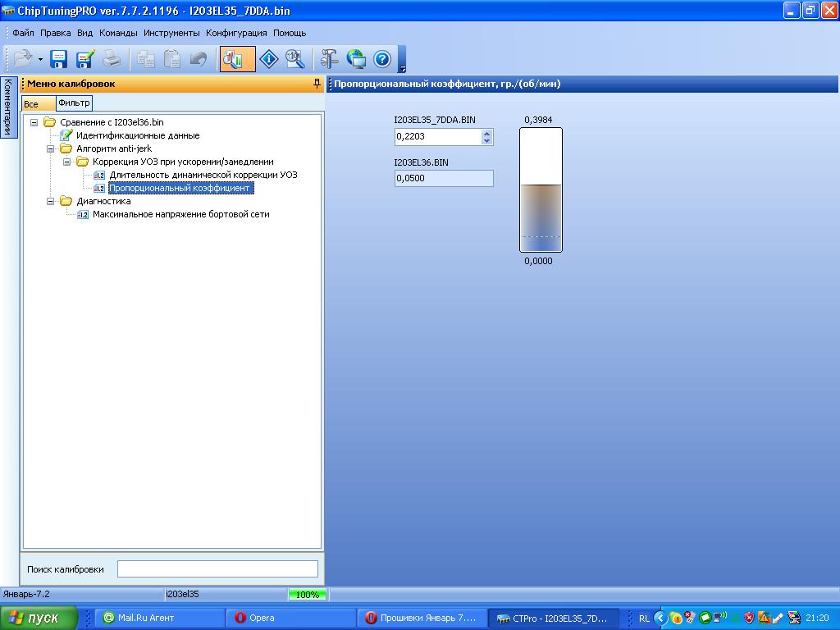Open the Инструменты menu
Viewport: 840px width, 630px height.
(171, 33)
